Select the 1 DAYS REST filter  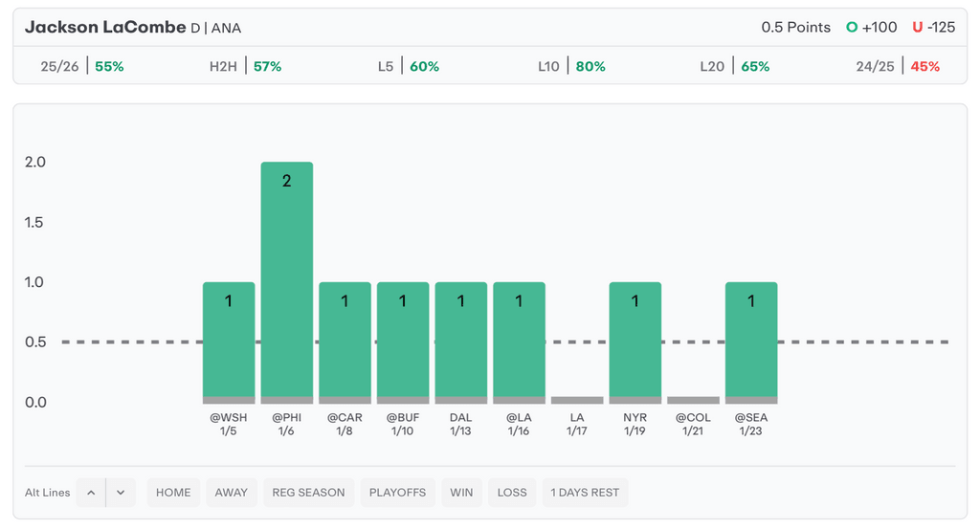[585, 493]
